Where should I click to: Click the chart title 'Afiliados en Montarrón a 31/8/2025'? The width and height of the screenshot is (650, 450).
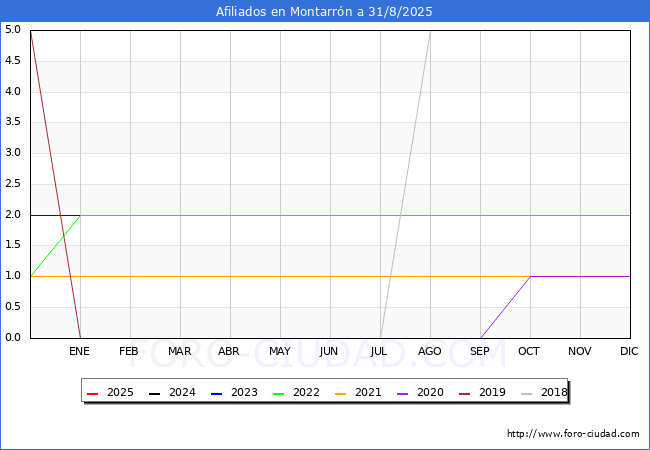pyautogui.click(x=324, y=12)
